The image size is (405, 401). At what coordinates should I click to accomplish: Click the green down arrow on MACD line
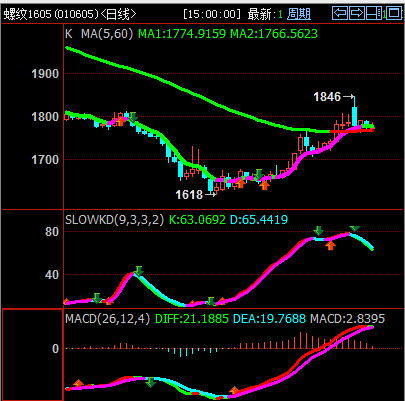tap(151, 382)
